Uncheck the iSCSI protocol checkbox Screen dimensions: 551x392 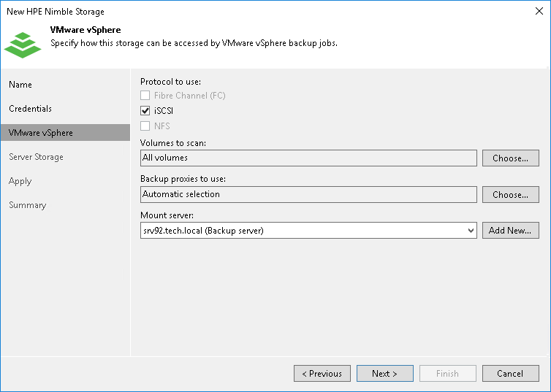tap(145, 111)
